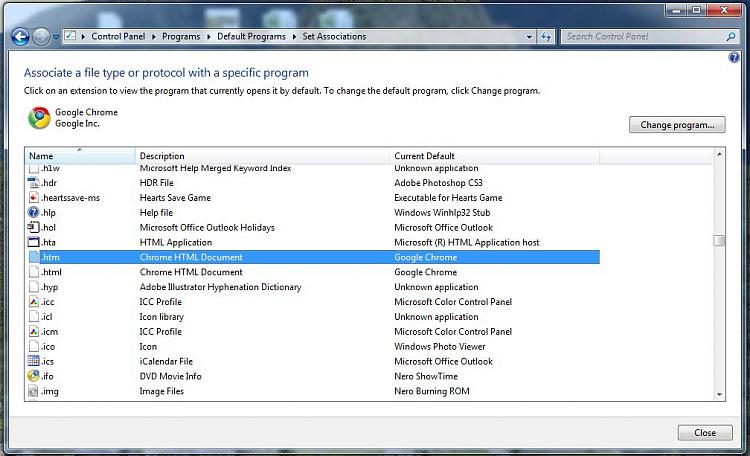
Task: Open Control Panel breadcrumb
Action: coord(118,36)
